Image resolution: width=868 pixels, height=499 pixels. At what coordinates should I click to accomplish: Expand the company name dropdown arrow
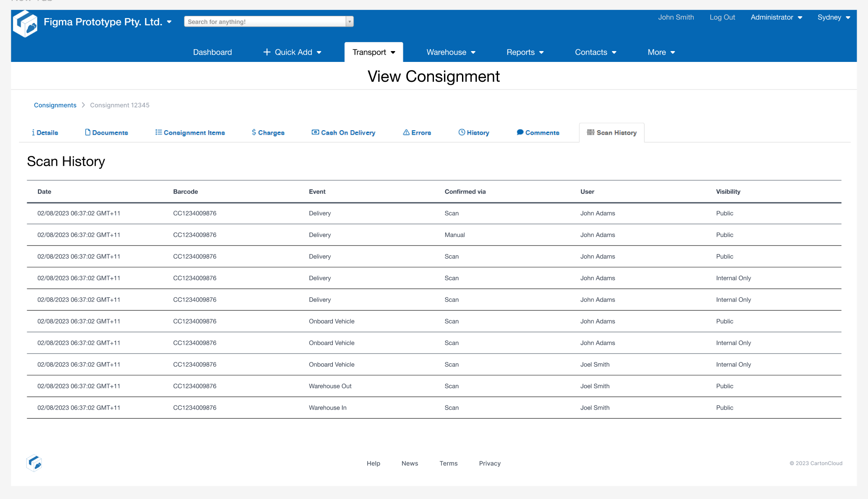pyautogui.click(x=169, y=22)
